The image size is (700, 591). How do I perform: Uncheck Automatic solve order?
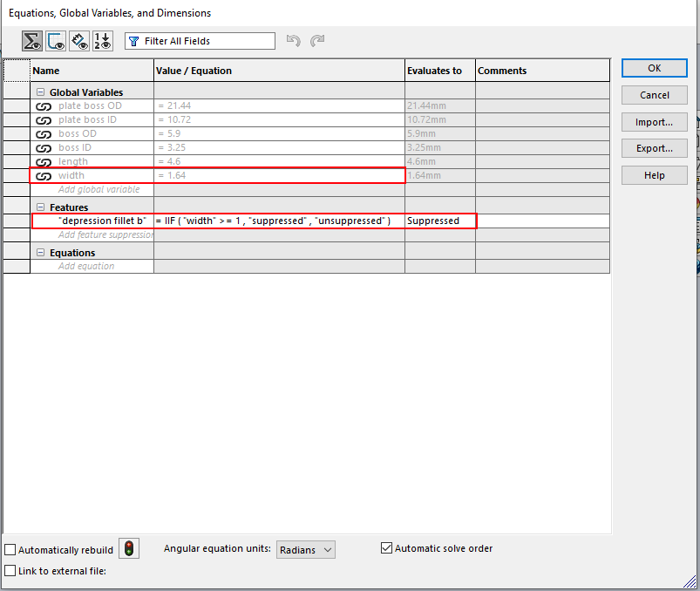click(387, 548)
